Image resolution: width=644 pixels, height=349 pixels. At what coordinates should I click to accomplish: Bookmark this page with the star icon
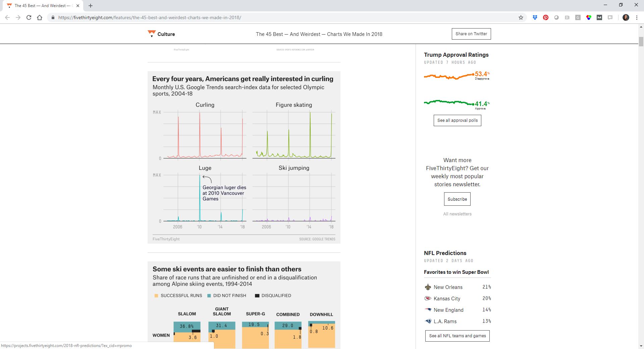click(521, 17)
